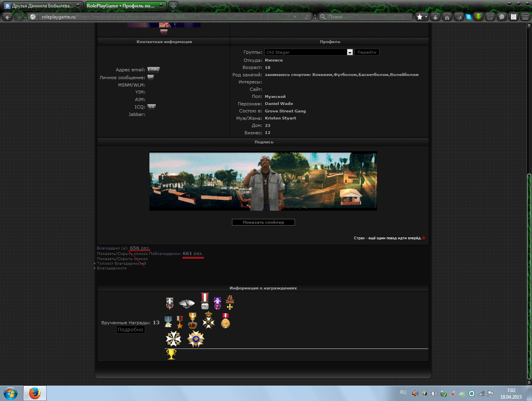The height and width of the screenshot is (401, 532).
Task: Click the green download arrow toolbar icon
Action: pos(478,16)
